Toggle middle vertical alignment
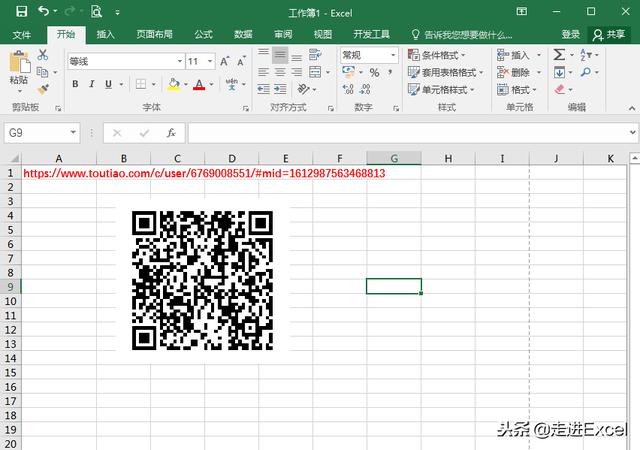 280,55
